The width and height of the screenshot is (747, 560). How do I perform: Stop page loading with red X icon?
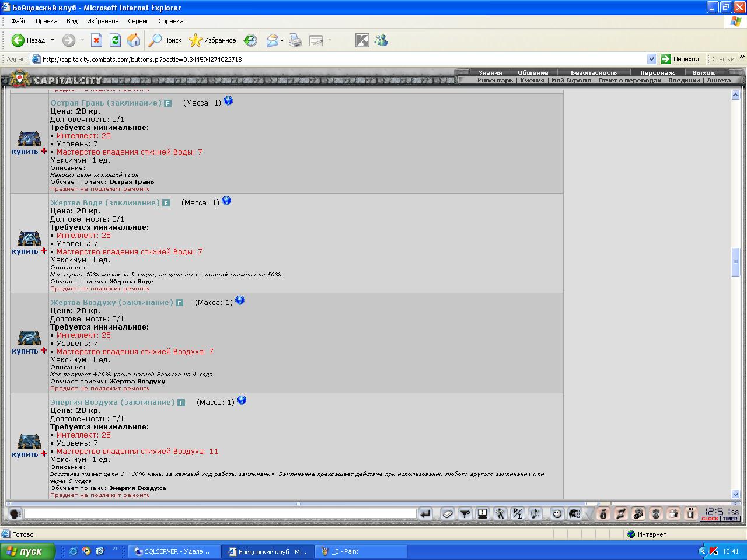coord(97,40)
